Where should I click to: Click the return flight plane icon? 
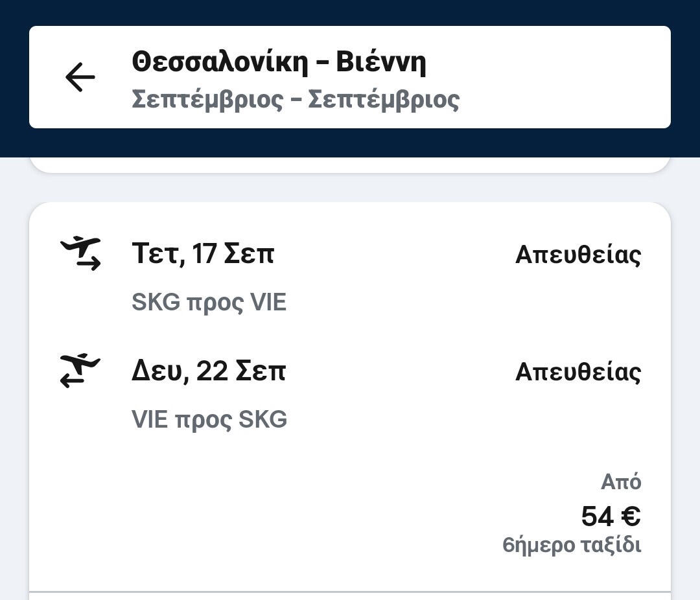coord(80,371)
